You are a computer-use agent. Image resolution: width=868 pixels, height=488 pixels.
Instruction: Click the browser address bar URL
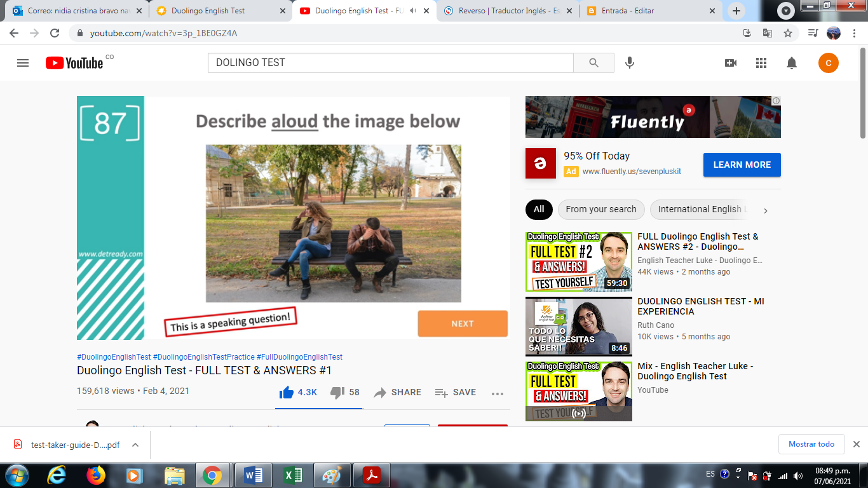point(163,33)
